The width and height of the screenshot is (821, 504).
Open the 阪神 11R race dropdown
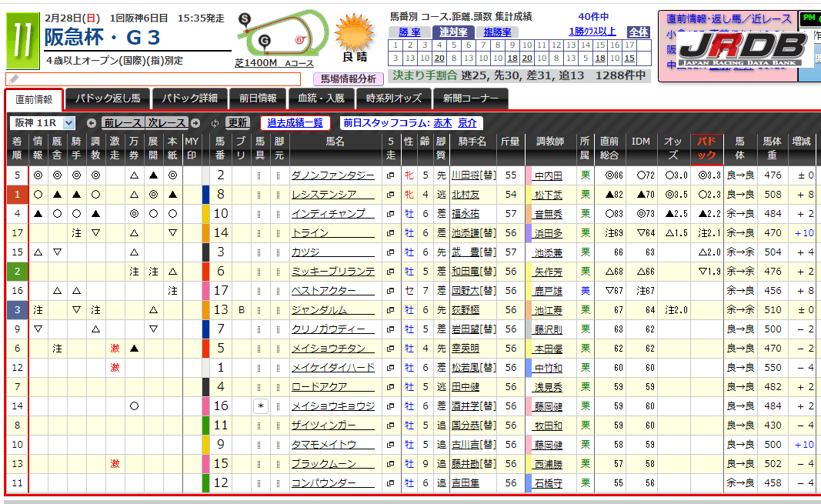(x=42, y=123)
